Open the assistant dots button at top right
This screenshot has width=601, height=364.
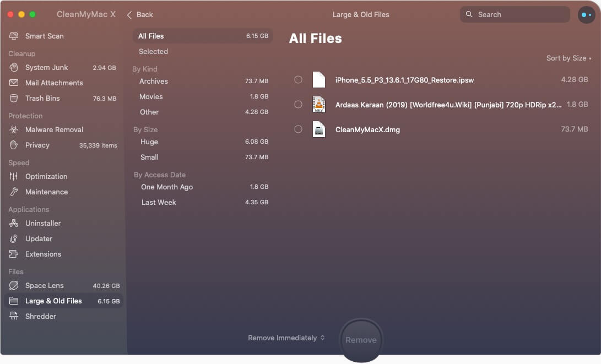point(587,14)
